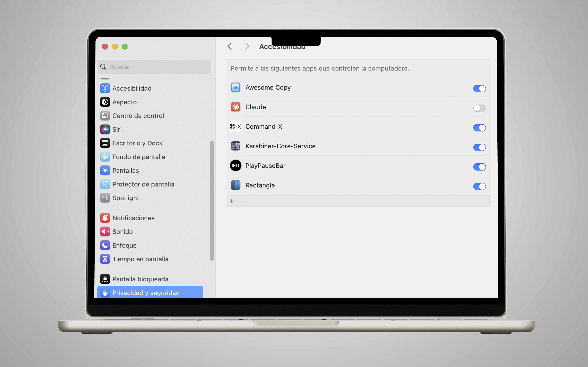Viewport: 588px width, 367px height.
Task: Open Fondo de pantalla label
Action: pyautogui.click(x=139, y=157)
